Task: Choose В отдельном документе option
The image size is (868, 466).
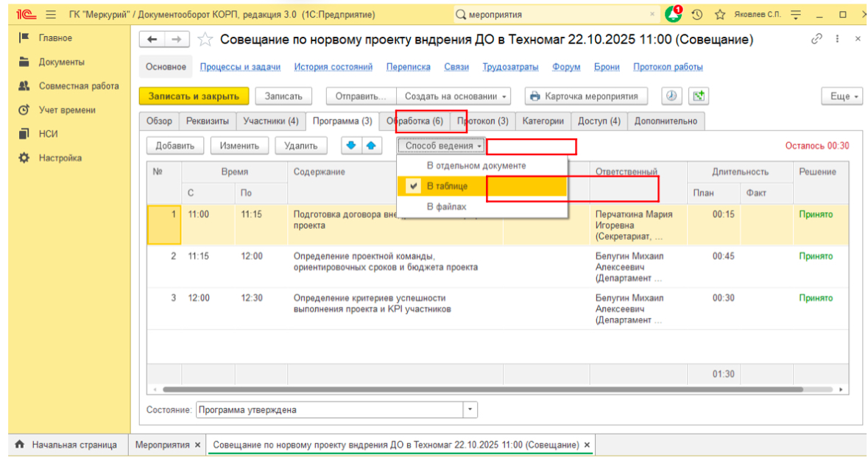Action: pos(482,166)
